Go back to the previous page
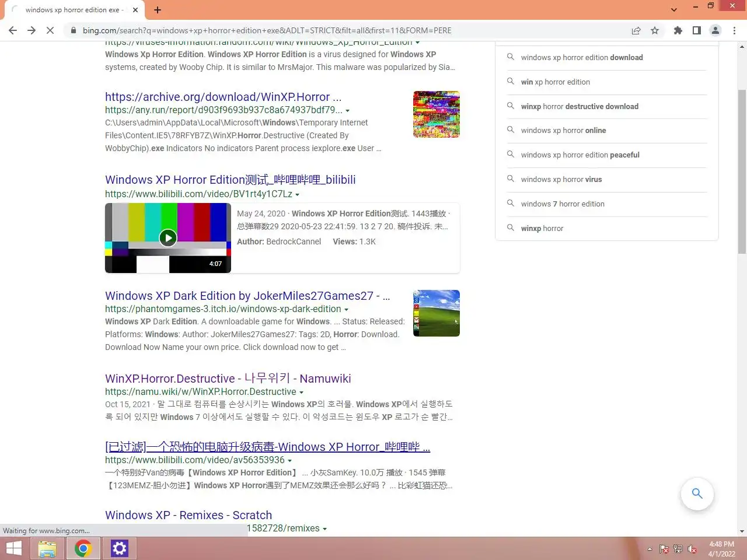The height and width of the screenshot is (560, 747). (13, 30)
